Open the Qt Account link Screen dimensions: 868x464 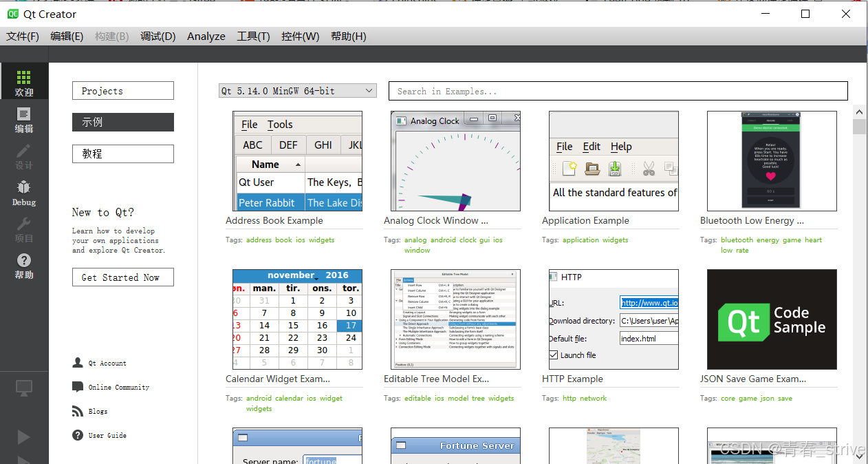click(x=107, y=363)
